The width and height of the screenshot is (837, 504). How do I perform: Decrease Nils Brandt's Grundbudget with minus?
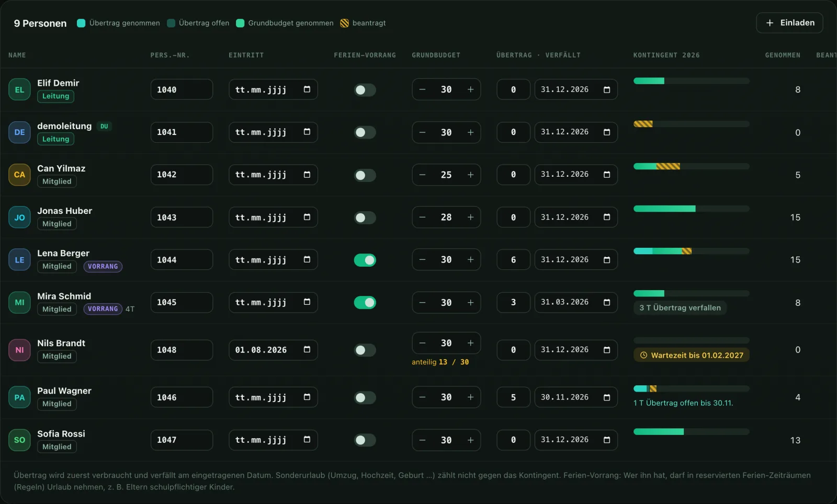coord(422,343)
